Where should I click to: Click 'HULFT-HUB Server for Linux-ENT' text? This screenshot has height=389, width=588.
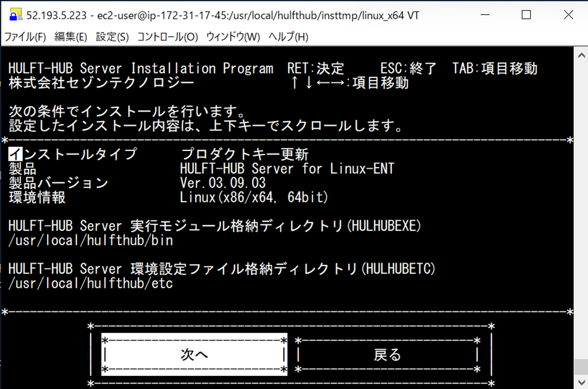(x=287, y=169)
